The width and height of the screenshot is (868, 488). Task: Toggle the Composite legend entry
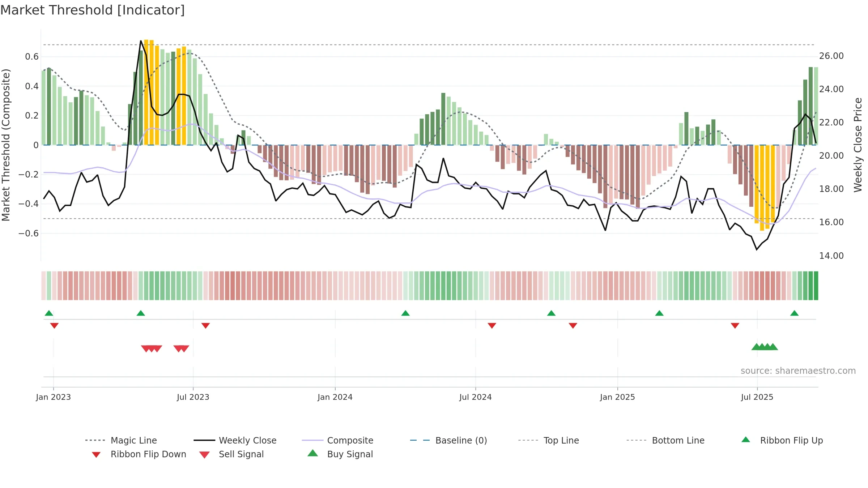point(338,440)
